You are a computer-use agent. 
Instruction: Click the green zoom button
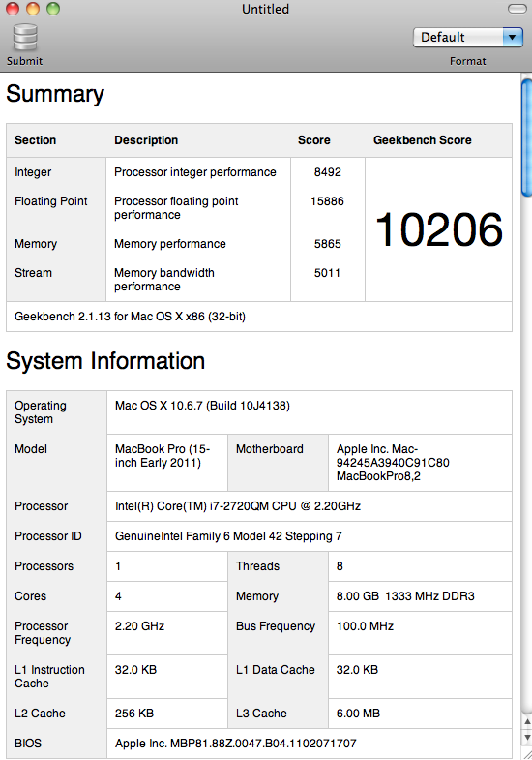(53, 9)
